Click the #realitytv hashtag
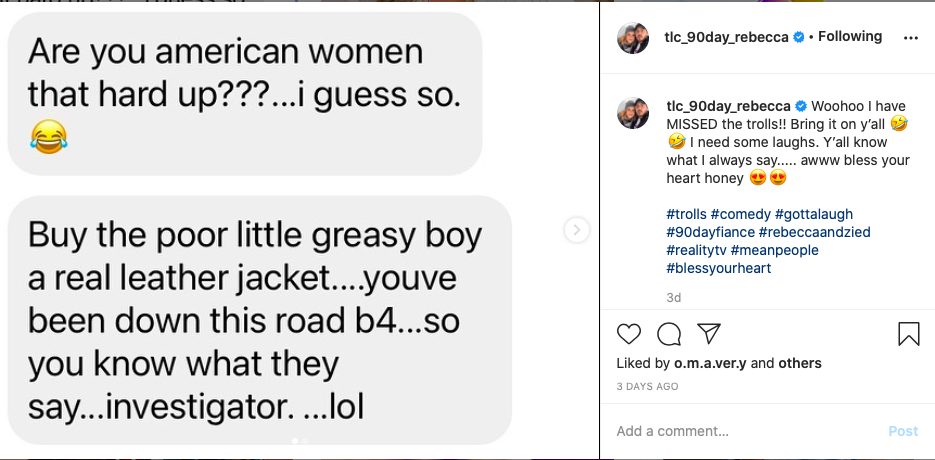Viewport: 935px width, 460px height. pyautogui.click(x=696, y=250)
